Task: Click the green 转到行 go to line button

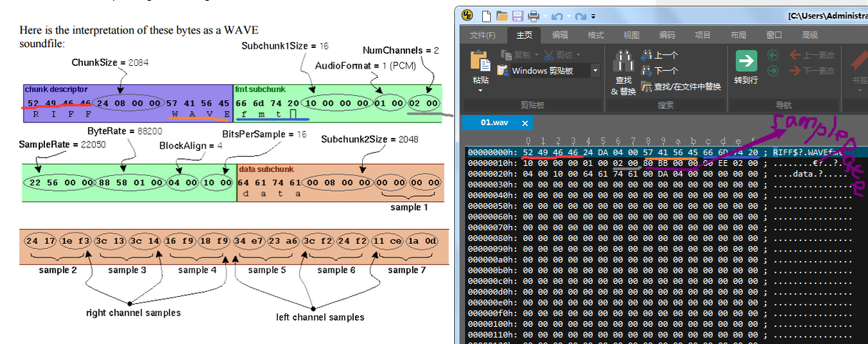Action: [746, 68]
